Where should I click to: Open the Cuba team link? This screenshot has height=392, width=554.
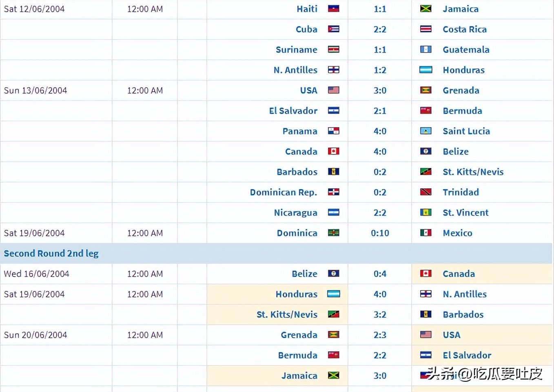(306, 29)
